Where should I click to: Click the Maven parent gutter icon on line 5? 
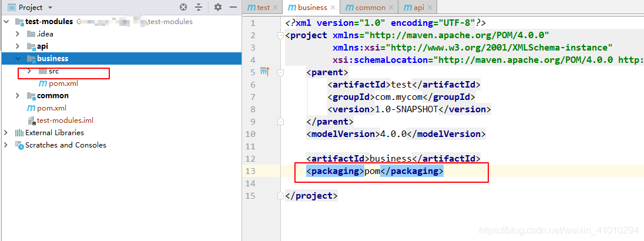tap(265, 72)
